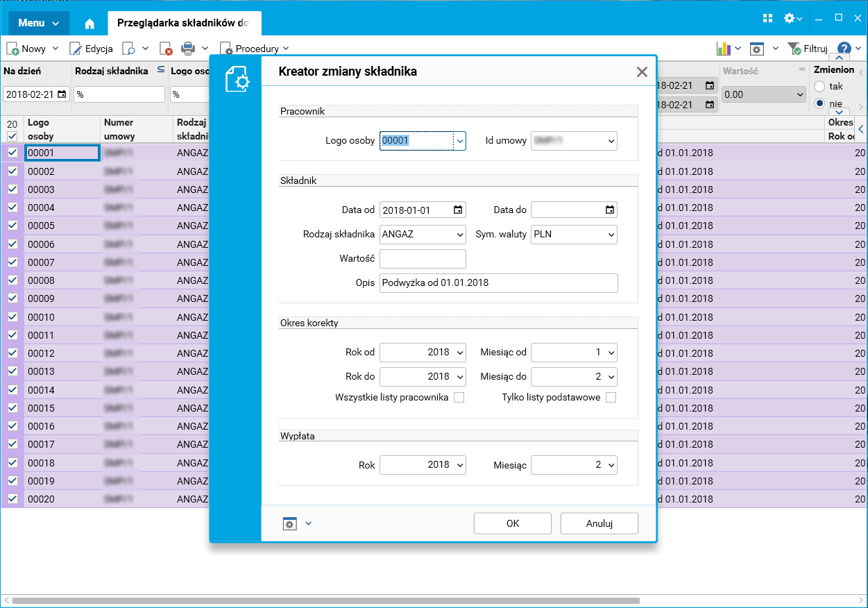Uncheck the row 00001 checkbox
Screen dimensions: 868x608
point(12,153)
